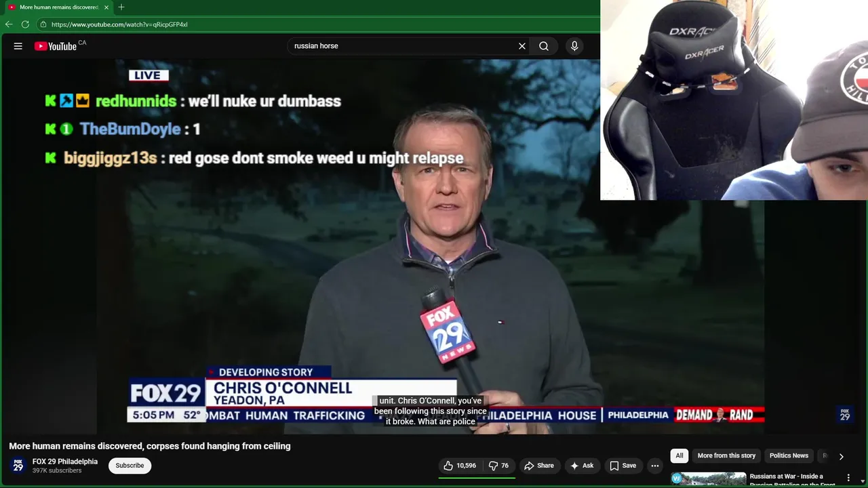Screen dimensions: 868x488
Task: Click the search input containing 'russian horse'
Action: click(403, 46)
